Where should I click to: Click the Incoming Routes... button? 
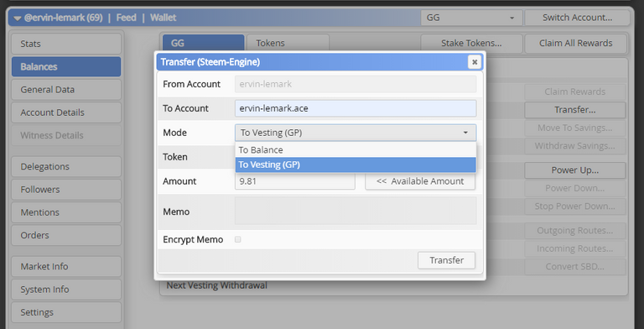coord(575,248)
